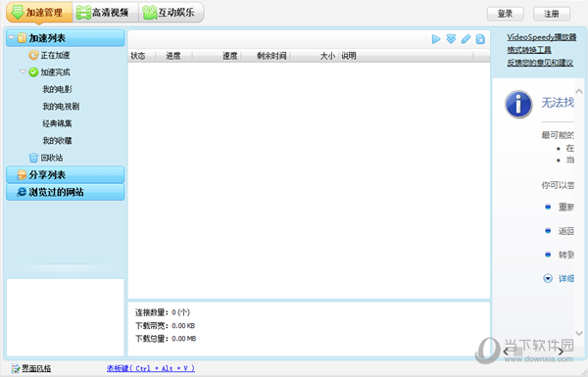Click the 加速管理 green download arrow icon
The height and width of the screenshot is (377, 588).
coord(18,12)
